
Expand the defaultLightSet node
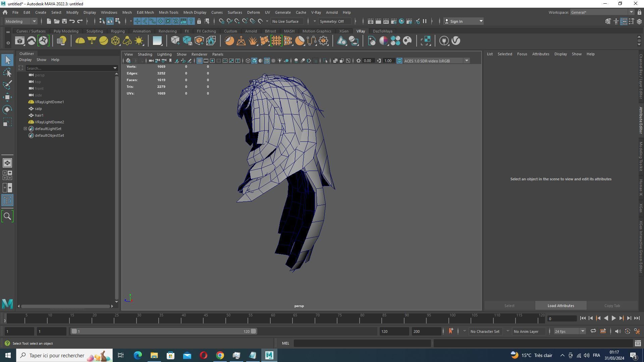[x=25, y=129]
